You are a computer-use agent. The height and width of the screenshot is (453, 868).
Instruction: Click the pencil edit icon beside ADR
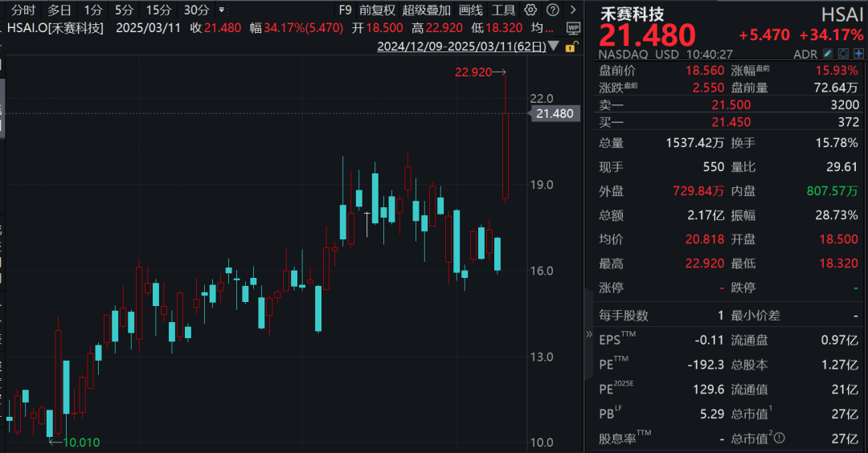[828, 54]
